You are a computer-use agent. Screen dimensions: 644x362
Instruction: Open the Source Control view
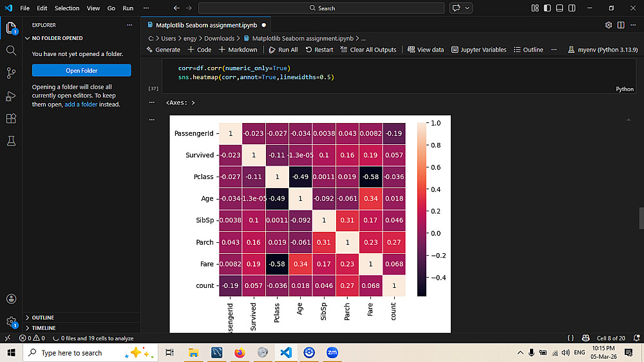click(x=11, y=73)
